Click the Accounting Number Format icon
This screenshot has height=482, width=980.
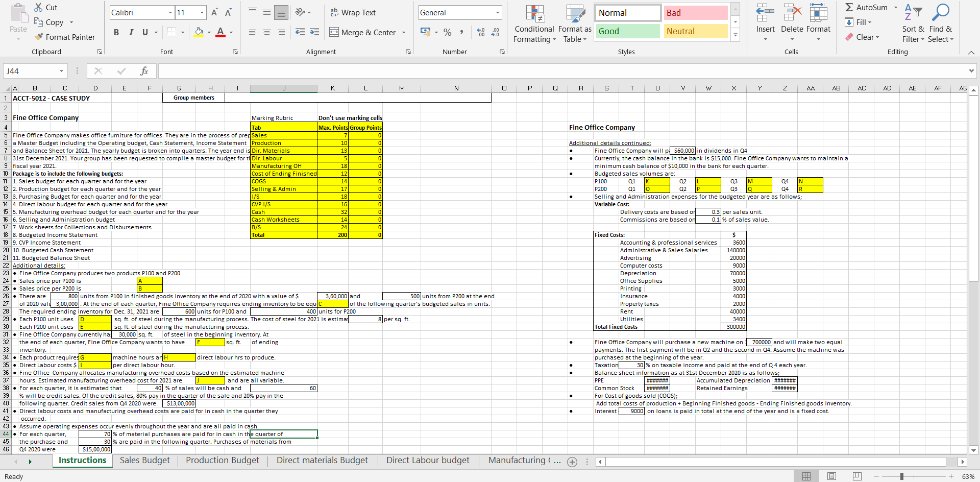tap(425, 32)
